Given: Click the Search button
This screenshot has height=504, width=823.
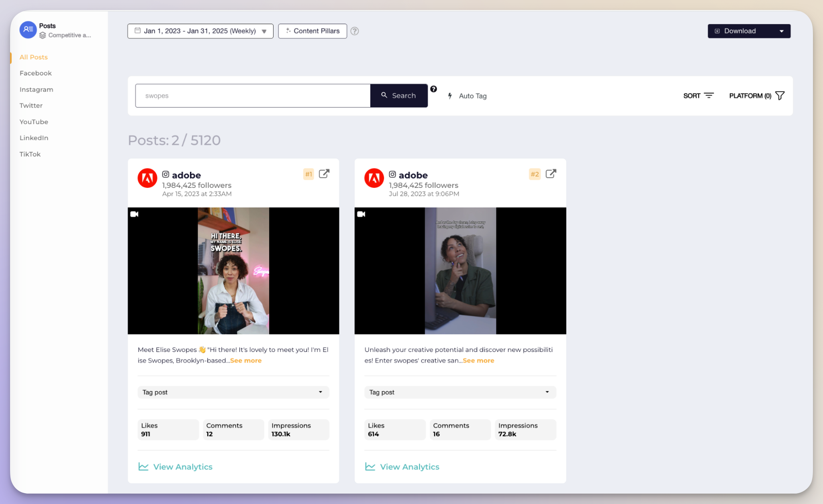Looking at the screenshot, I should [x=399, y=96].
